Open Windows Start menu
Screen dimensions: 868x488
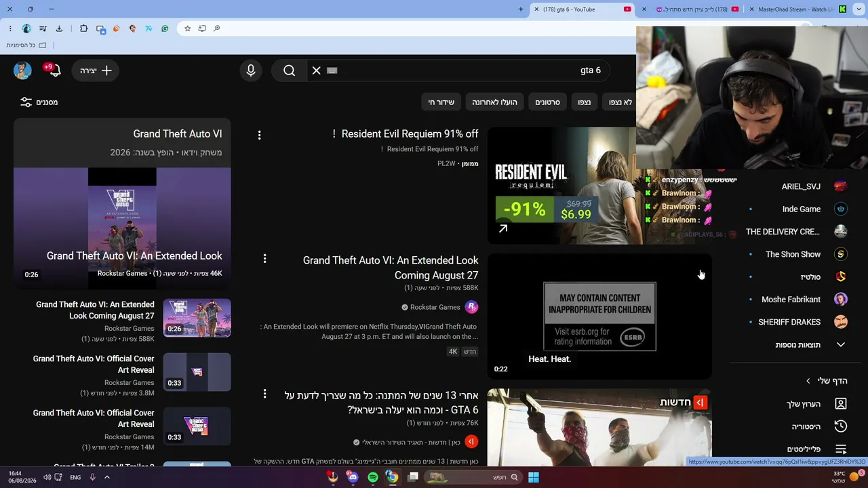[x=534, y=477]
